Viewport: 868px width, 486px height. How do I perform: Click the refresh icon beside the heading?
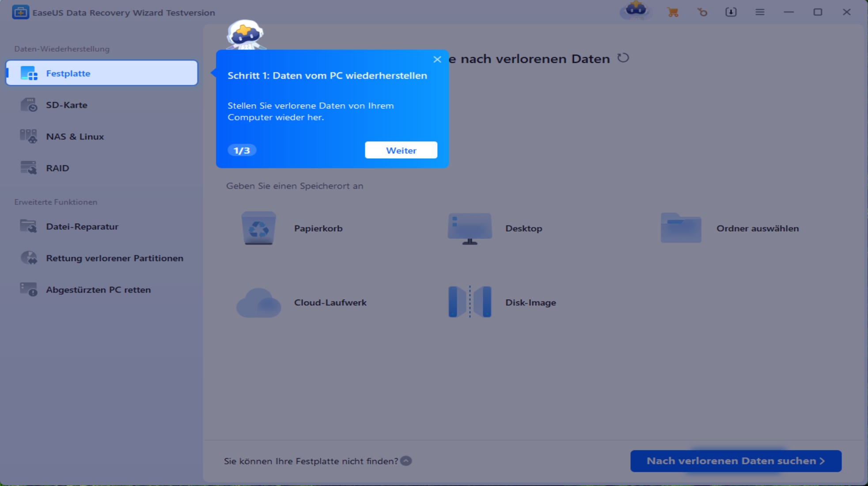[x=623, y=58]
